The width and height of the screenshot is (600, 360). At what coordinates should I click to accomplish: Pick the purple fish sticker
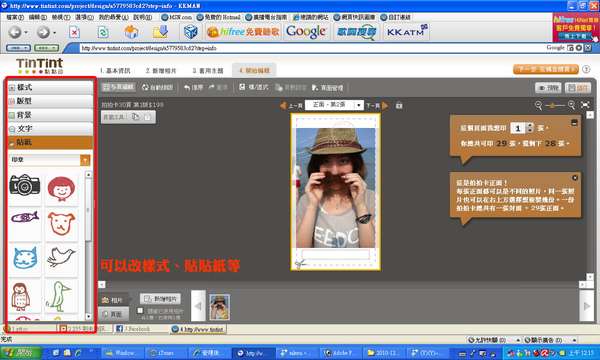point(25,217)
